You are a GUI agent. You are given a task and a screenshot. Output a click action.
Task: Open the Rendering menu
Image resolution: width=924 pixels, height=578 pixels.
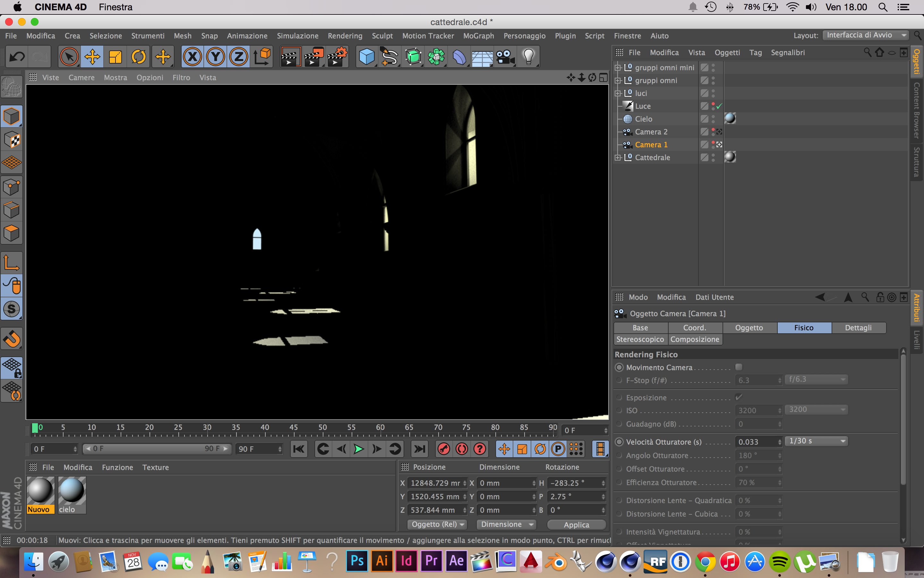(x=345, y=36)
